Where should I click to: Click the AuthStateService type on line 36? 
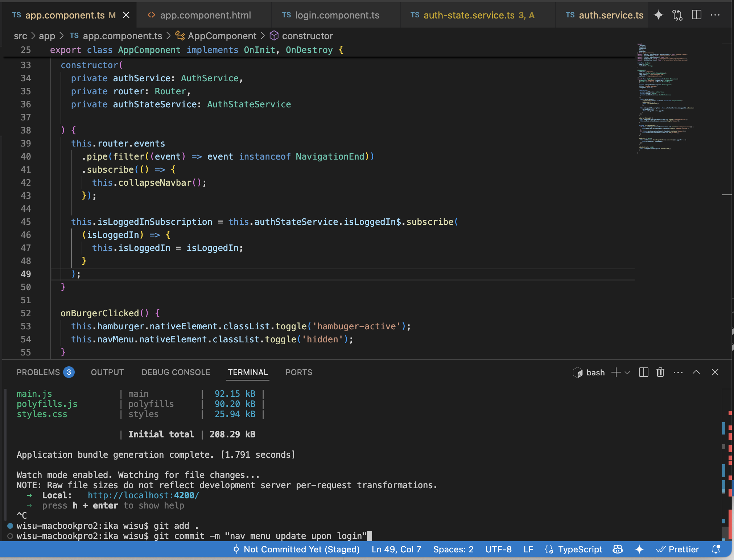click(249, 104)
